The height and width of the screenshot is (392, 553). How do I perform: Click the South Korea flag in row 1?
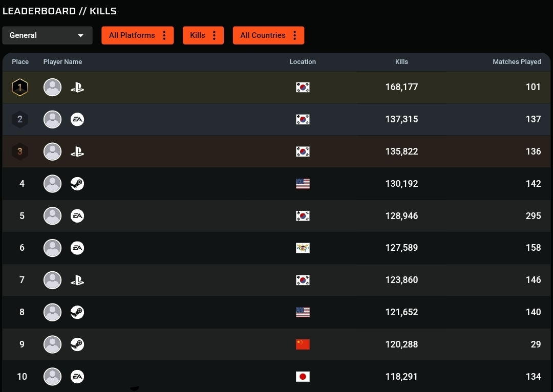tap(303, 88)
